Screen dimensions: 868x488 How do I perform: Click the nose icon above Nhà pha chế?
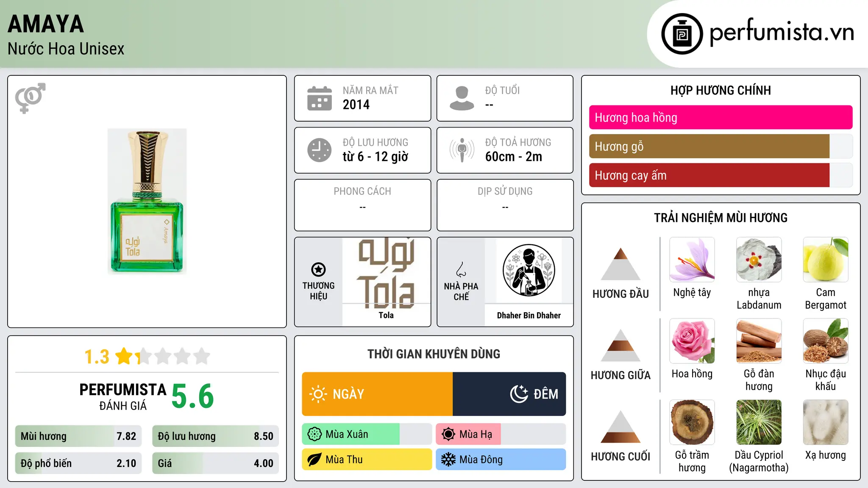pyautogui.click(x=461, y=269)
